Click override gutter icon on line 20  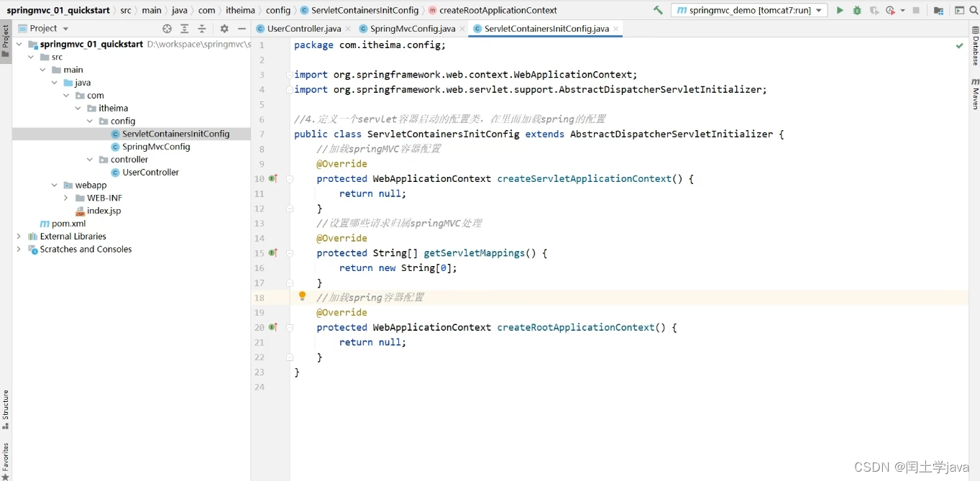[x=273, y=327]
